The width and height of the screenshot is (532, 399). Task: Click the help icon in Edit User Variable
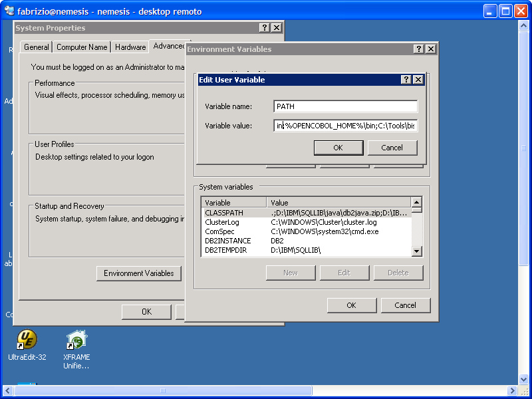coord(406,80)
